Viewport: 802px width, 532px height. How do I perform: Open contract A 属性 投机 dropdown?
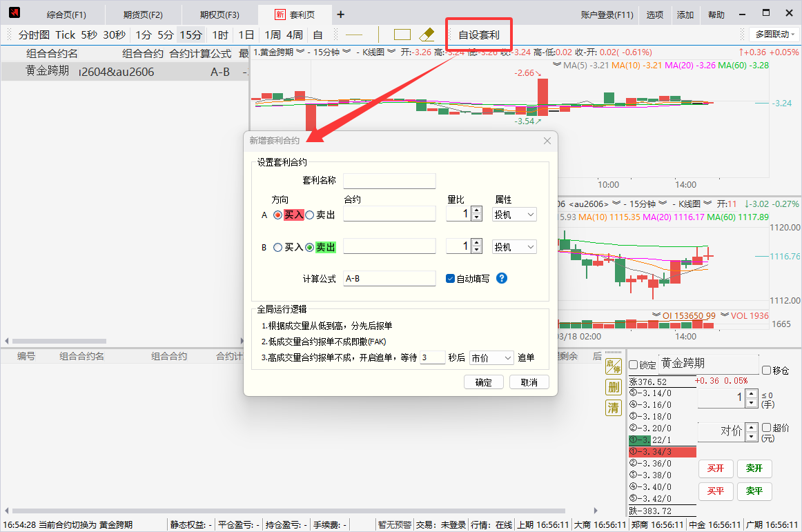point(514,215)
